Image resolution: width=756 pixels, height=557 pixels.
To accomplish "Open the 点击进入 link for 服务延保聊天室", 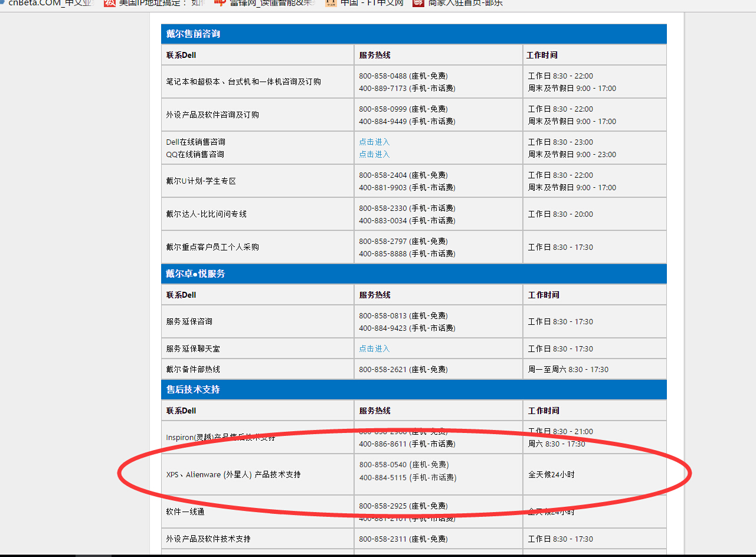I will tap(374, 348).
